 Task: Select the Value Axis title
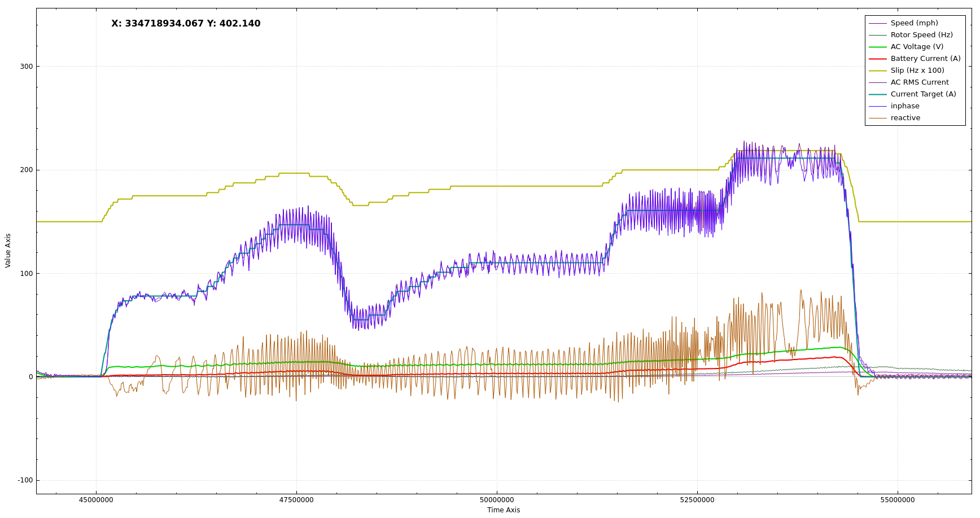pos(8,251)
